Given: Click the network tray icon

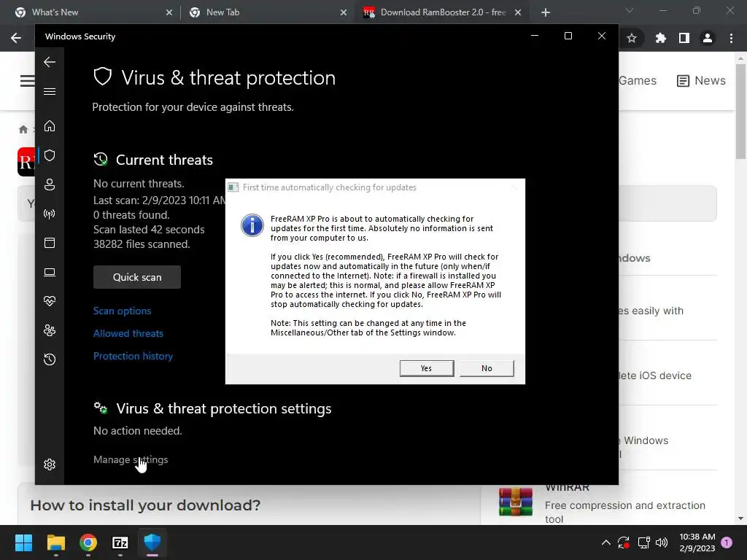Looking at the screenshot, I should (643, 542).
